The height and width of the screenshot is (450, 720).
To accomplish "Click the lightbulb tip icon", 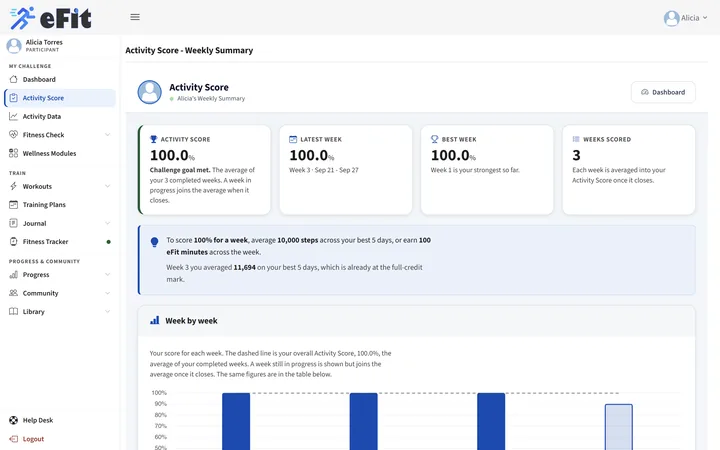I will coord(155,242).
